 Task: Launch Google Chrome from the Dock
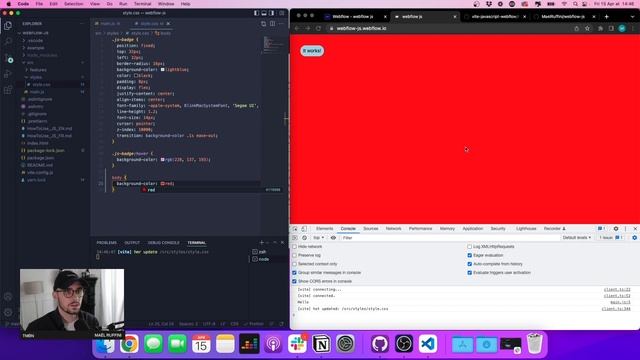[x=129, y=344]
